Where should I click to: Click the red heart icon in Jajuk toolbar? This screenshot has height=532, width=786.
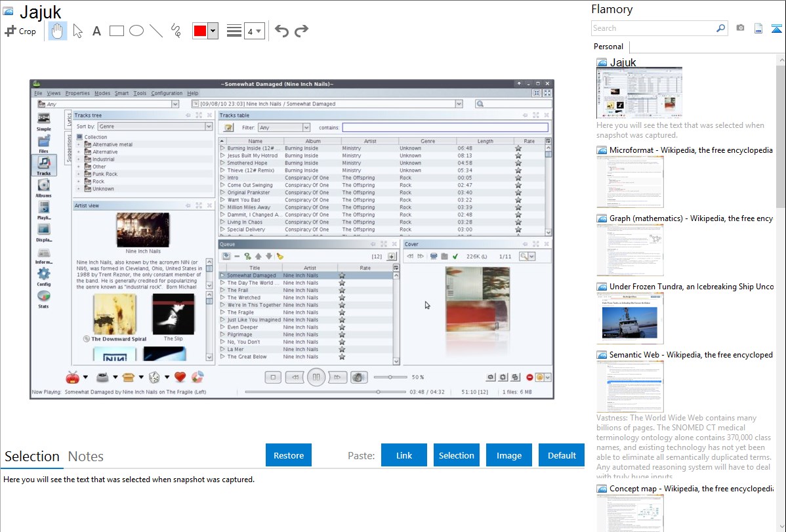click(x=180, y=377)
